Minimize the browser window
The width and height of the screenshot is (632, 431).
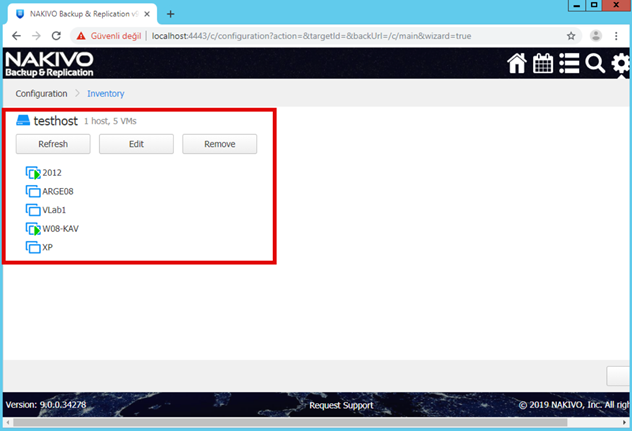pyautogui.click(x=577, y=5)
